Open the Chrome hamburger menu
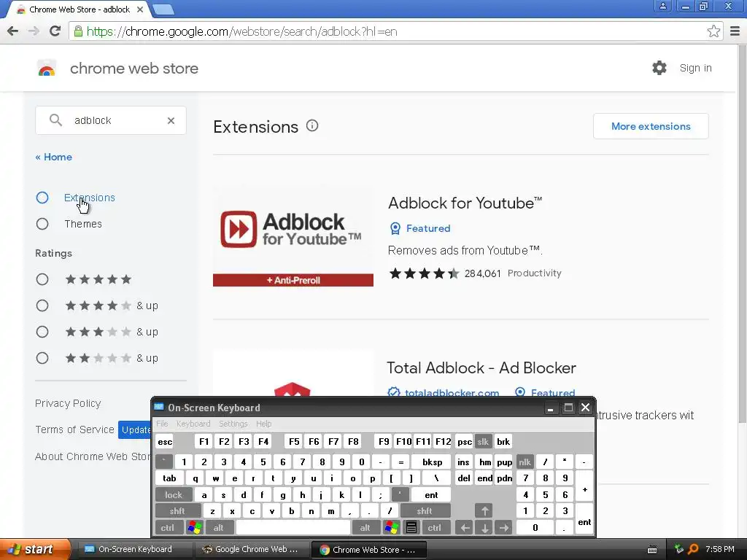 pos(735,31)
